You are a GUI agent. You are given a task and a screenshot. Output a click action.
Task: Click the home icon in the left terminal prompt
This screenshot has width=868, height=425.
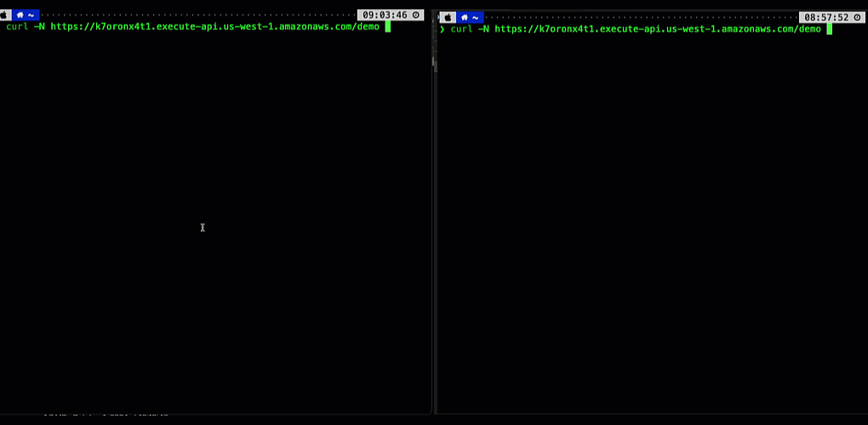point(20,15)
